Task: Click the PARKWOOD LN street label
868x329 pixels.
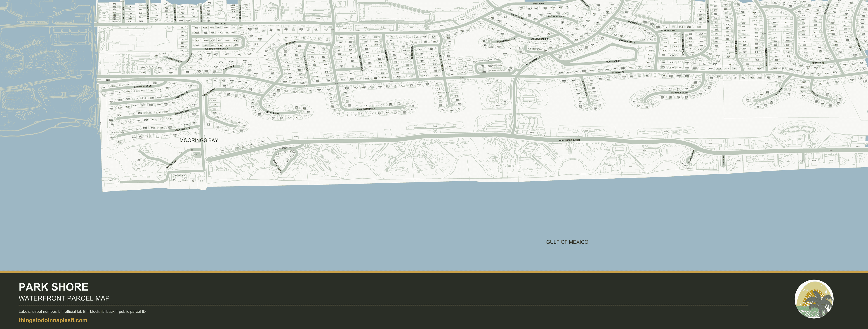Action: 306,63
